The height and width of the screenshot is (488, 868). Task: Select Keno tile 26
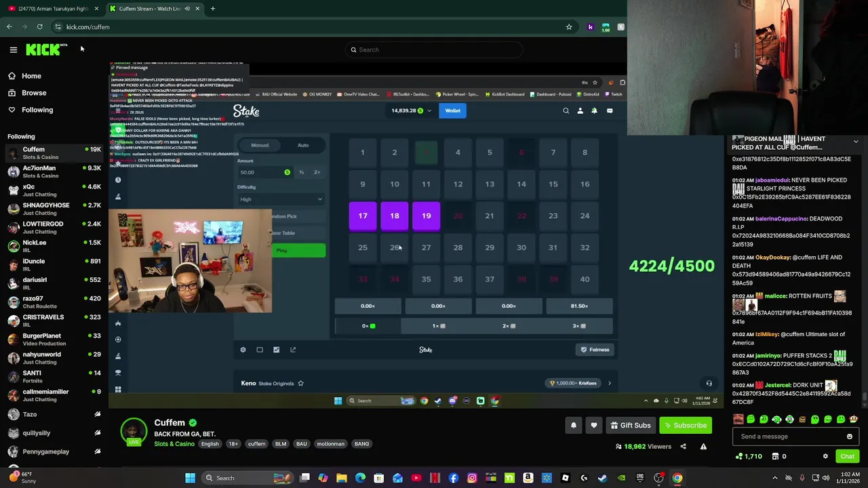[395, 247]
